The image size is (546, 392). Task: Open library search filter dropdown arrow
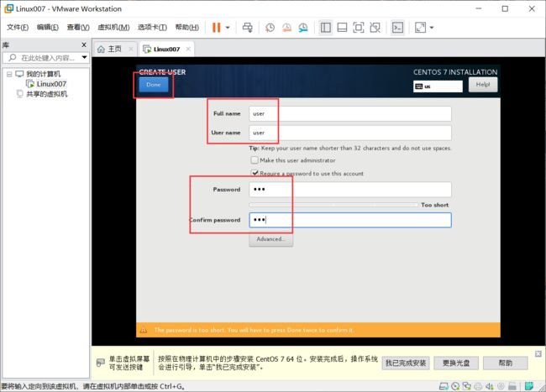84,57
